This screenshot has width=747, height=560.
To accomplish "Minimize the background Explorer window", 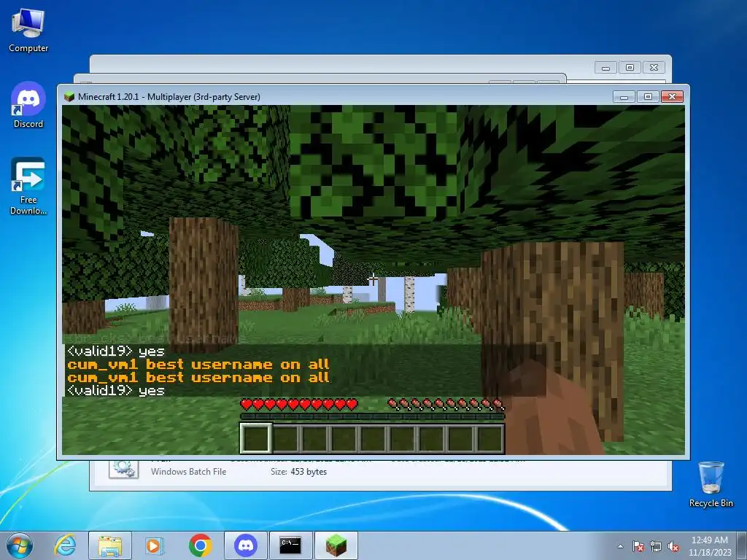I will pos(605,68).
